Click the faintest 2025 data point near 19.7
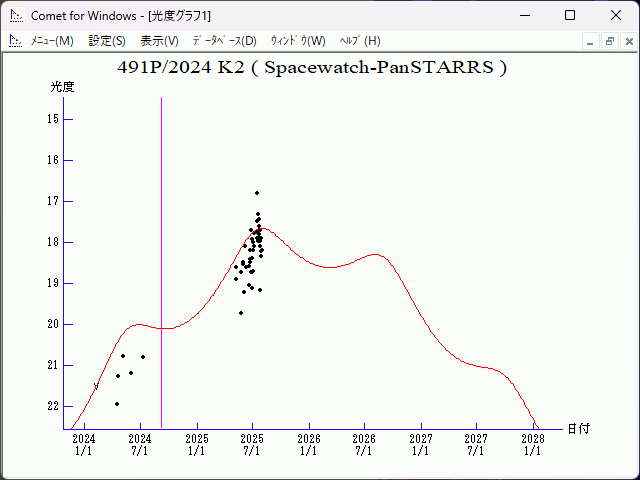This screenshot has width=640, height=480. [x=241, y=313]
